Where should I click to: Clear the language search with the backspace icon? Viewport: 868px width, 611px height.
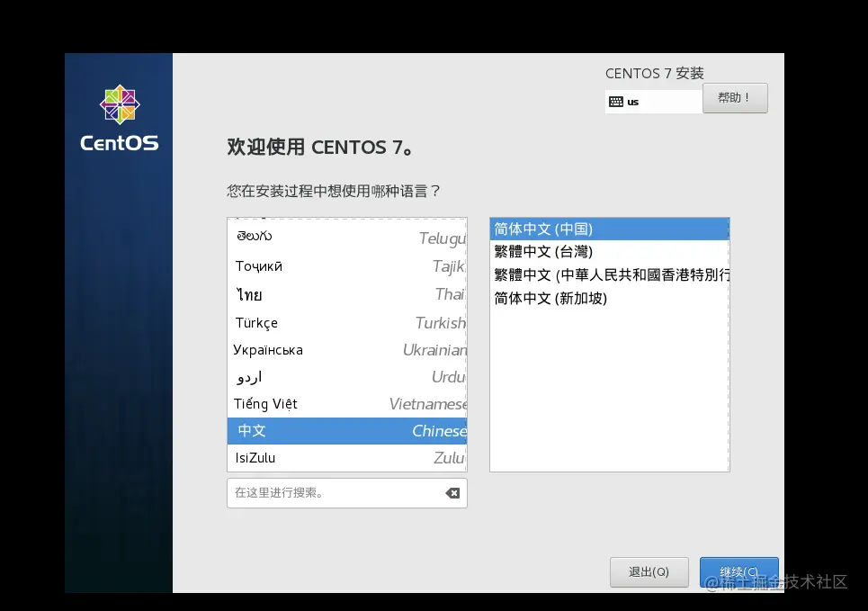coord(452,493)
